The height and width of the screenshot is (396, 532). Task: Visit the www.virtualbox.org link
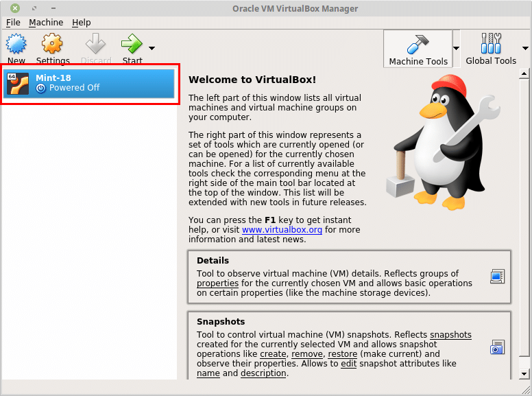[282, 230]
